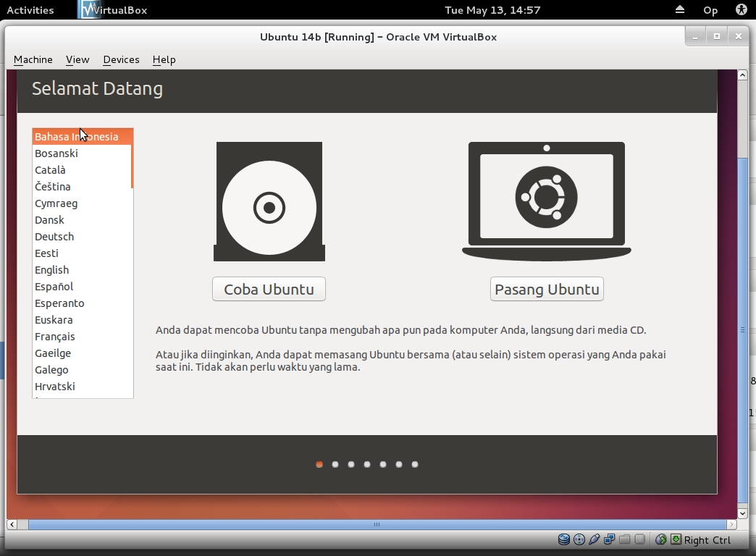Open the Devices menu

pos(121,59)
